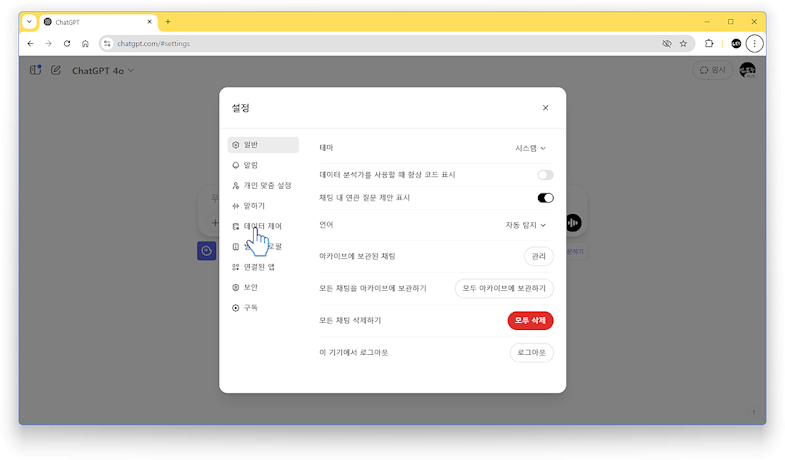Go forward with the browser forward arrow
The image size is (785, 460).
[x=49, y=44]
